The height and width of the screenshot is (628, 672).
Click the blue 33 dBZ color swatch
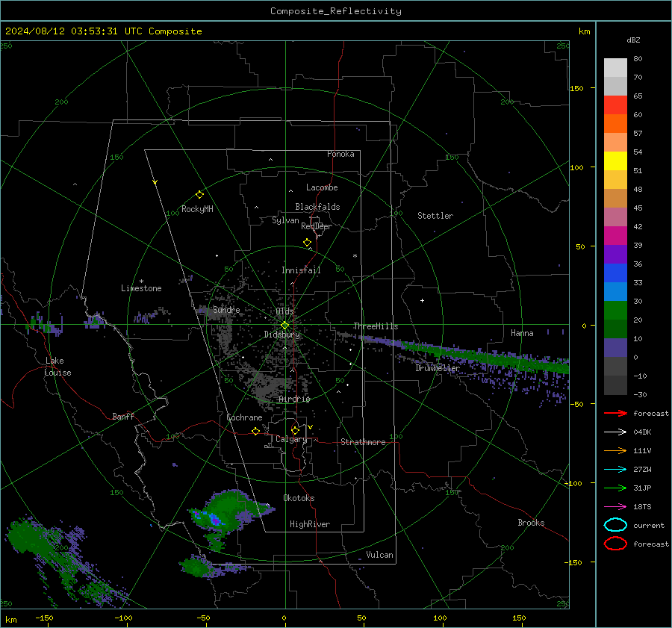coord(615,273)
